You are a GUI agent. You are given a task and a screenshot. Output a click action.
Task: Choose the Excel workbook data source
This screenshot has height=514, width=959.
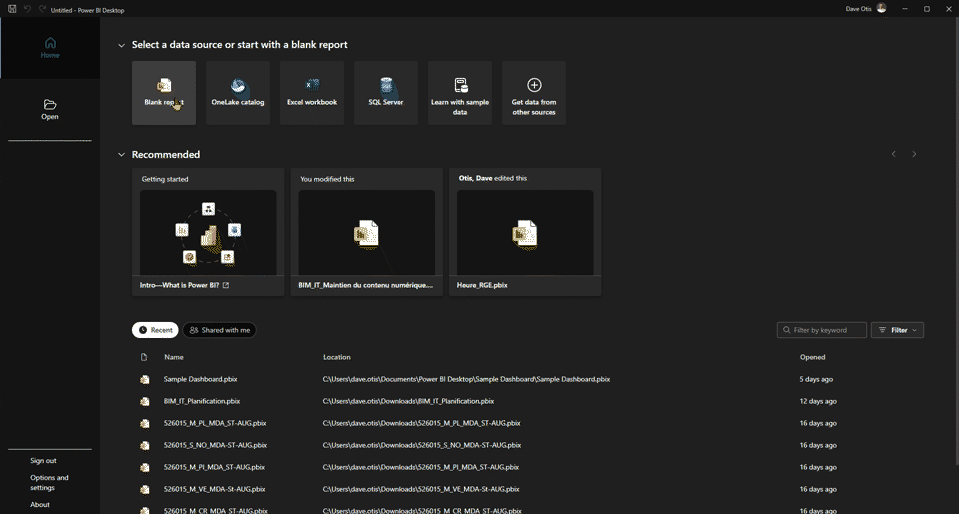point(312,93)
